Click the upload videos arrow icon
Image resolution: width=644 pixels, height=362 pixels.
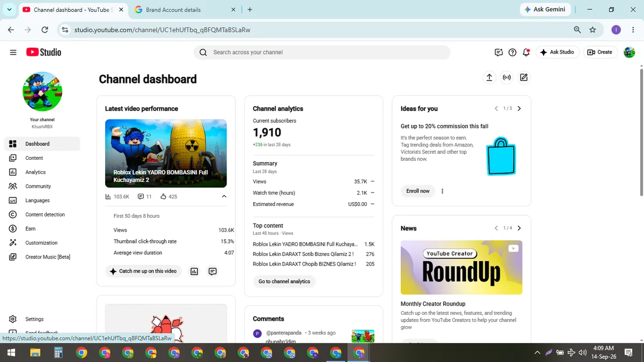point(489,78)
